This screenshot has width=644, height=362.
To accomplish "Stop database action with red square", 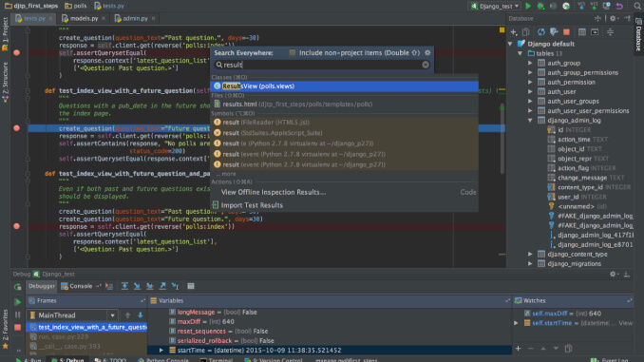I will (566, 32).
